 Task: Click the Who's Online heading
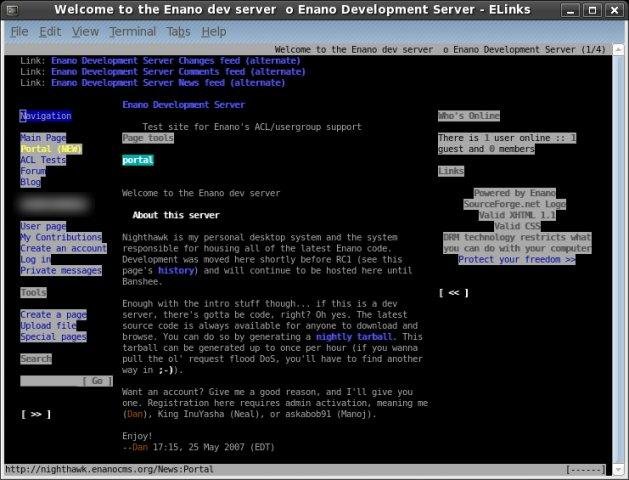click(x=469, y=116)
